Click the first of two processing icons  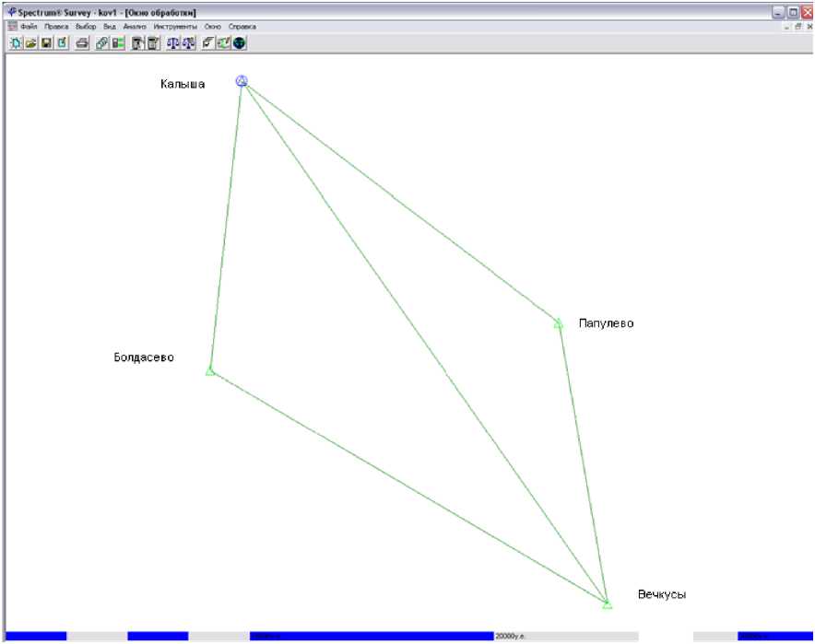(137, 43)
